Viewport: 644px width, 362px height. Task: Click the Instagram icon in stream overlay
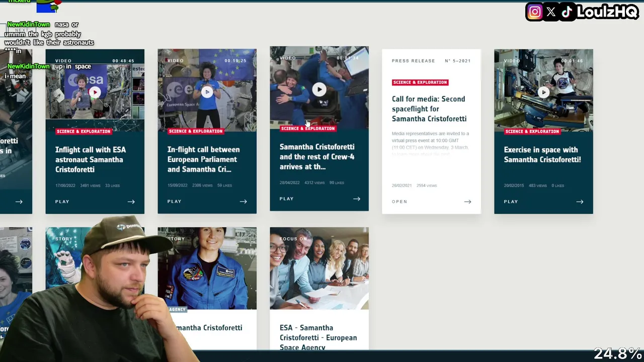tap(535, 12)
